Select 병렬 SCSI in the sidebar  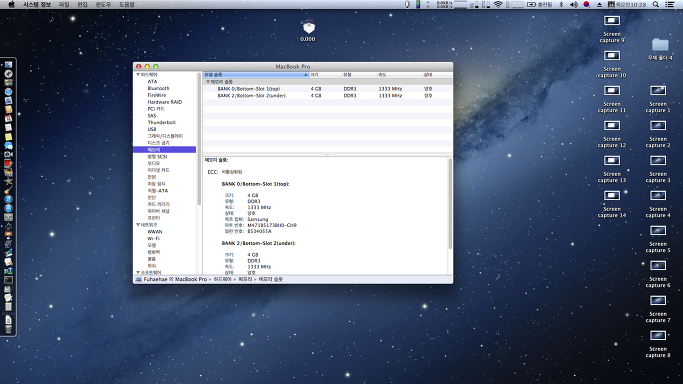click(157, 156)
